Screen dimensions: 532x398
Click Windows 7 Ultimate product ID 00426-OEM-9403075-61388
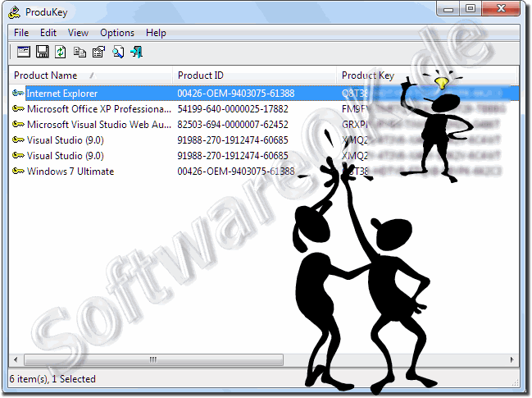click(236, 172)
